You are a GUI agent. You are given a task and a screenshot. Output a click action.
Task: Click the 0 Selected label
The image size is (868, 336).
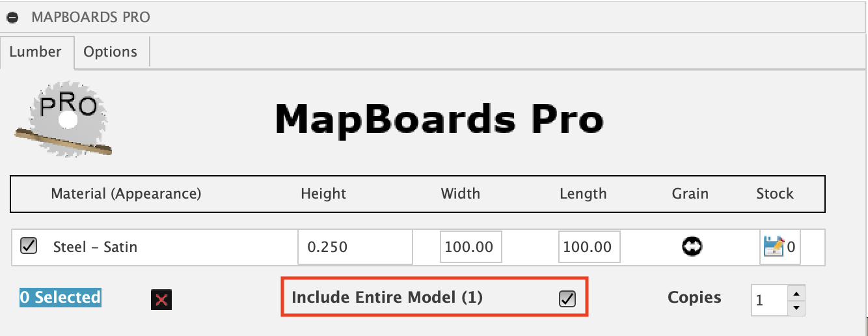(60, 298)
